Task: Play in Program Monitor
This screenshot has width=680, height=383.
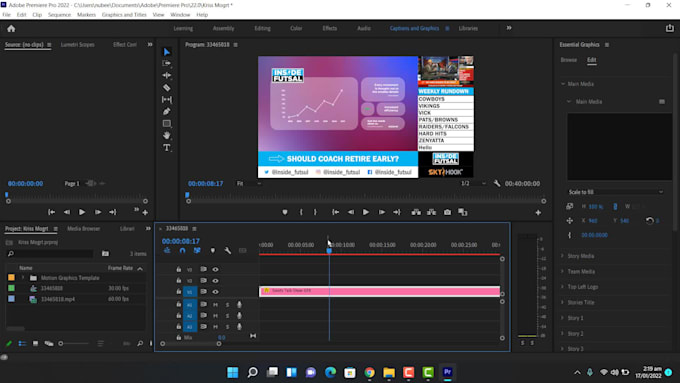Action: tap(366, 212)
